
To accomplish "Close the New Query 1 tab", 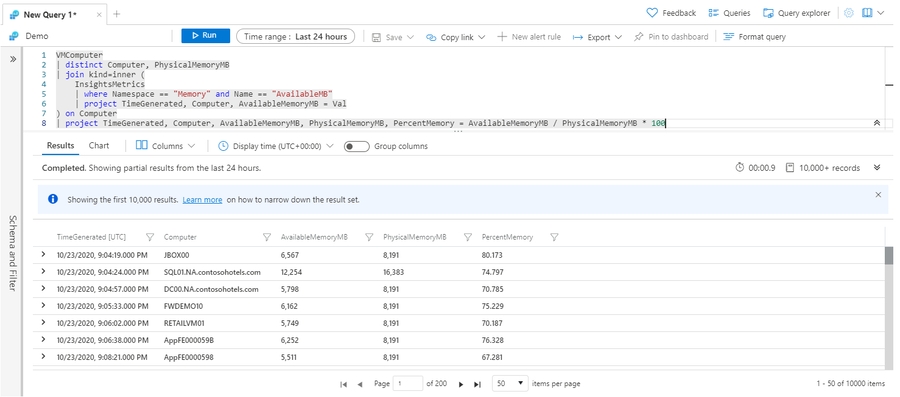I will [99, 15].
